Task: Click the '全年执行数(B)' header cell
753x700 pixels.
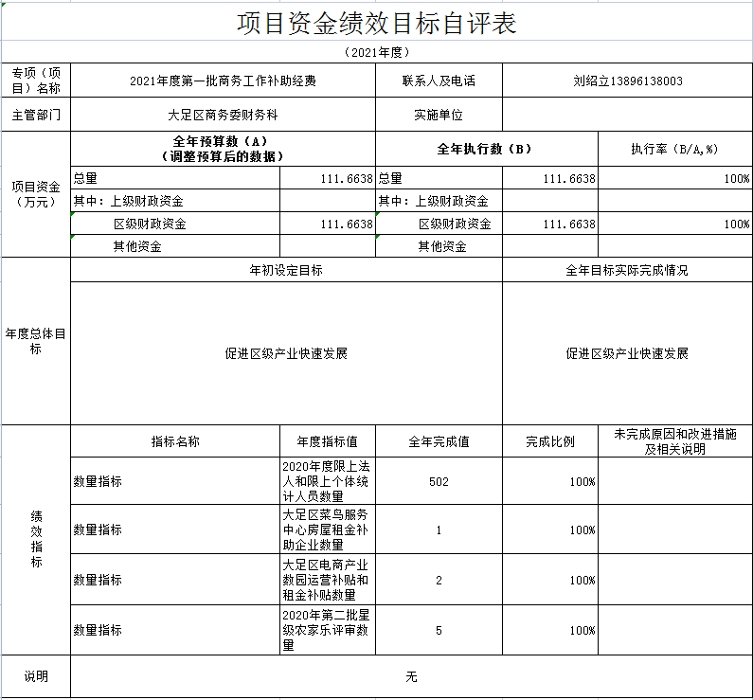Action: (x=487, y=149)
